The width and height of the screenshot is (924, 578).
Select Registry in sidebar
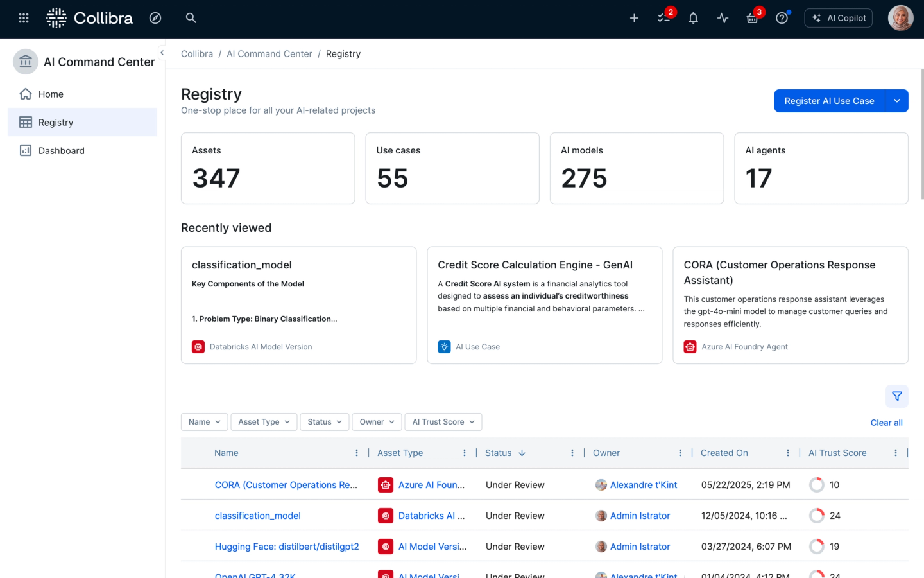[82, 122]
